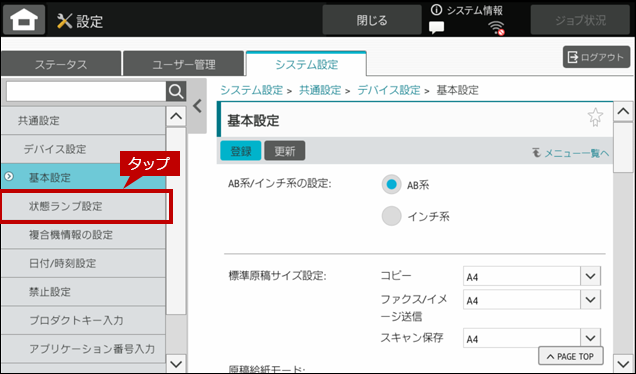Add 基本設定 to favorites star
The width and height of the screenshot is (636, 374).
tap(595, 117)
